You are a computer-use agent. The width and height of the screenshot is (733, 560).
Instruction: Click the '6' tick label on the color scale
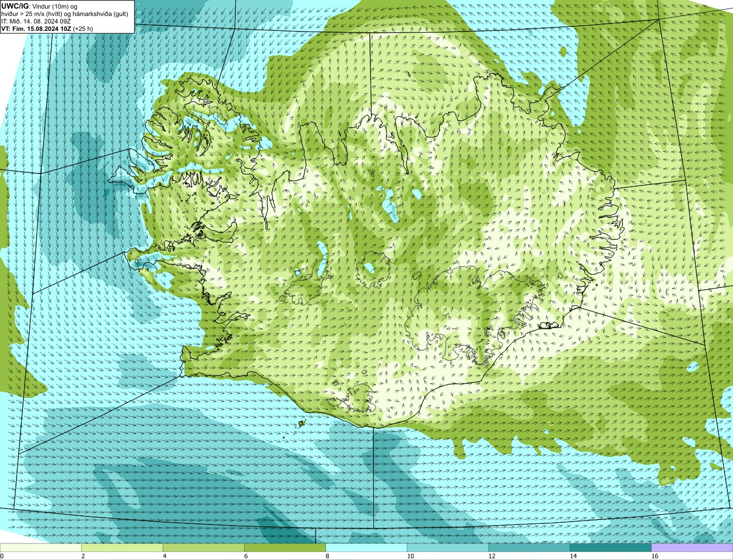click(246, 556)
